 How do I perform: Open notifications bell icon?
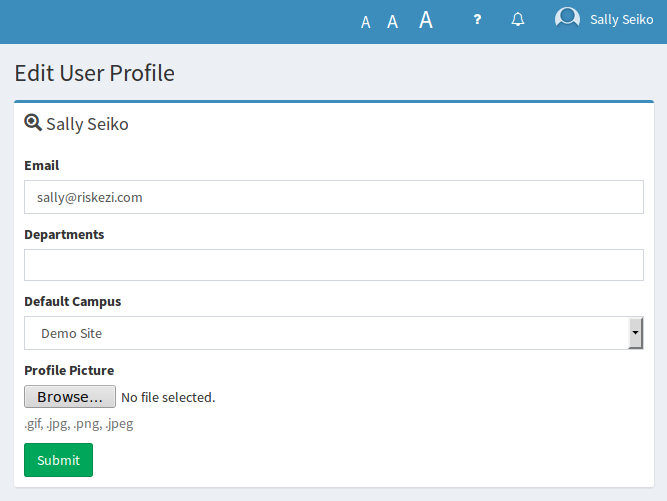click(518, 19)
